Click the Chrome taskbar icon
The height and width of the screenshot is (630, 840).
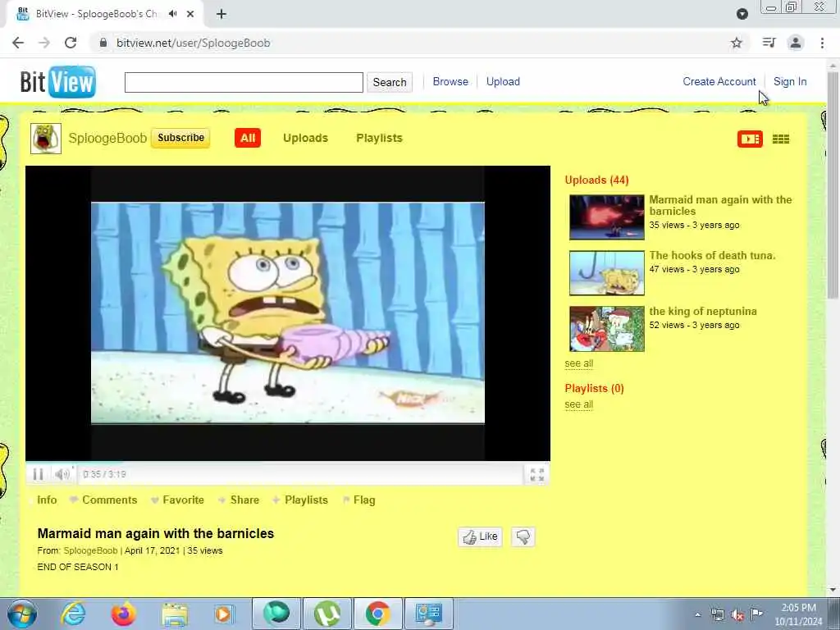pyautogui.click(x=377, y=614)
